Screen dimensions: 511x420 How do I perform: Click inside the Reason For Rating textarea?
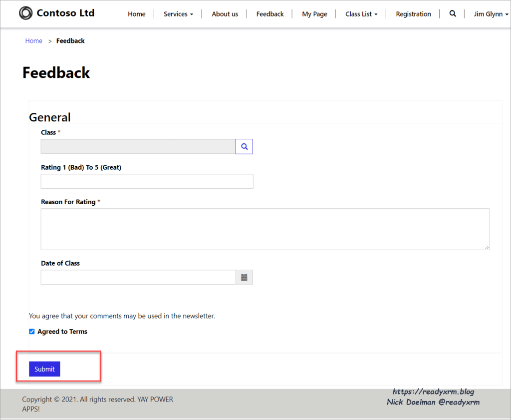(264, 229)
